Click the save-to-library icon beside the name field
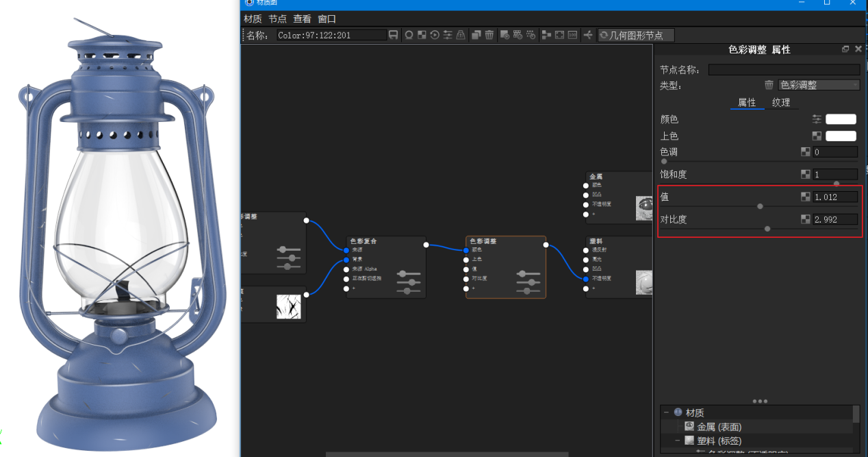 [394, 35]
